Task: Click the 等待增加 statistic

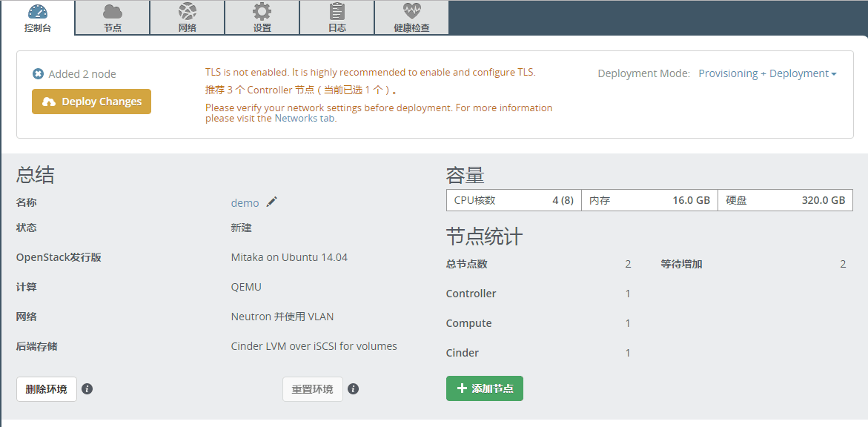Action: tap(753, 264)
